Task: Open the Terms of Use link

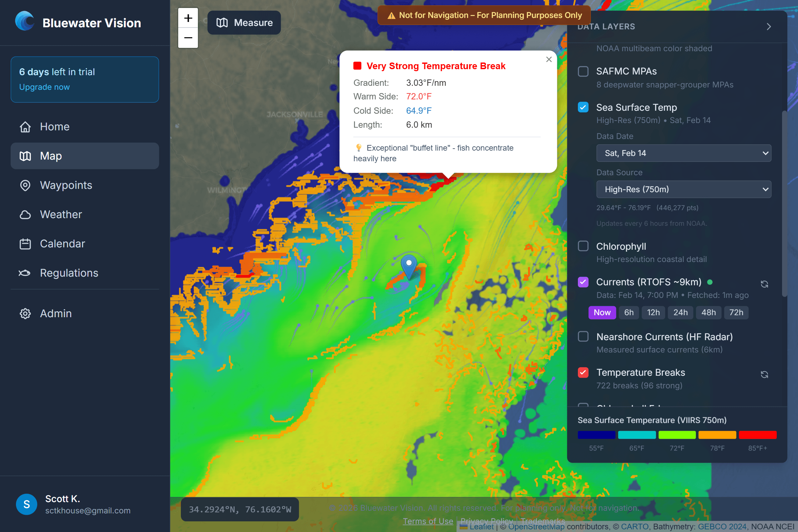Action: (x=428, y=521)
